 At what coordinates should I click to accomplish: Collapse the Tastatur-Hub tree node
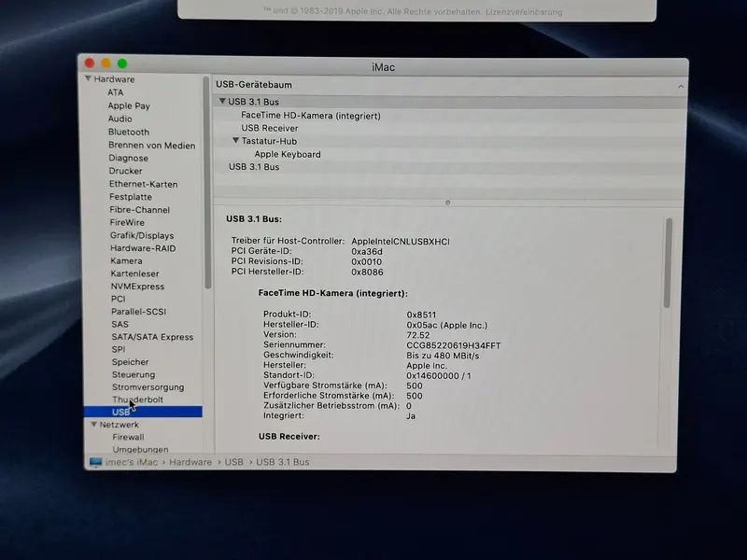[235, 141]
